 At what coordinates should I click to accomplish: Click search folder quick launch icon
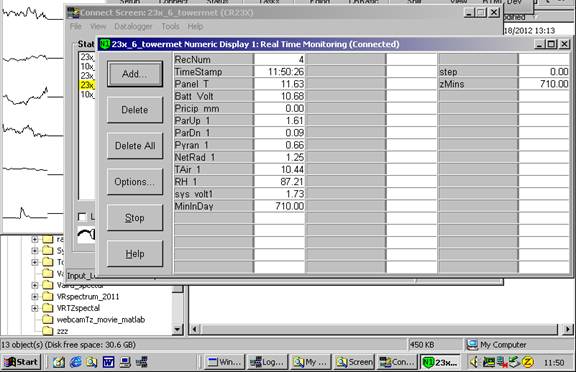click(x=92, y=362)
